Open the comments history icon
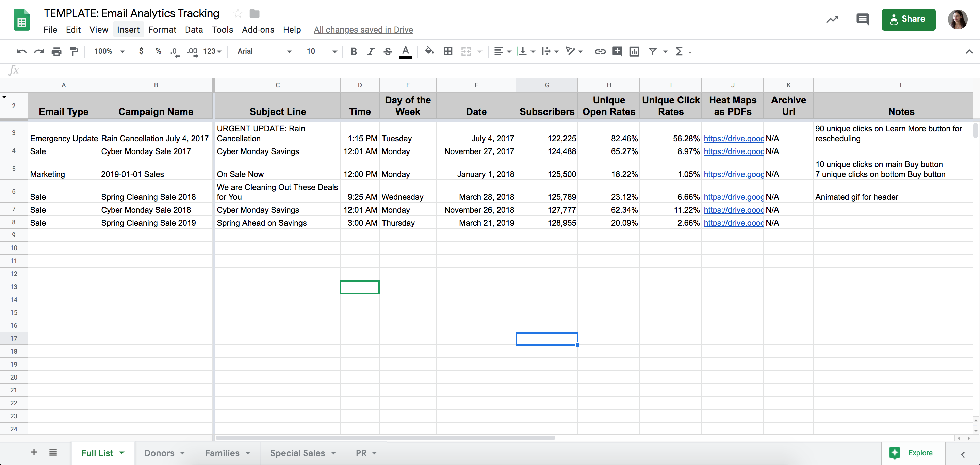The image size is (980, 465). pyautogui.click(x=863, y=19)
